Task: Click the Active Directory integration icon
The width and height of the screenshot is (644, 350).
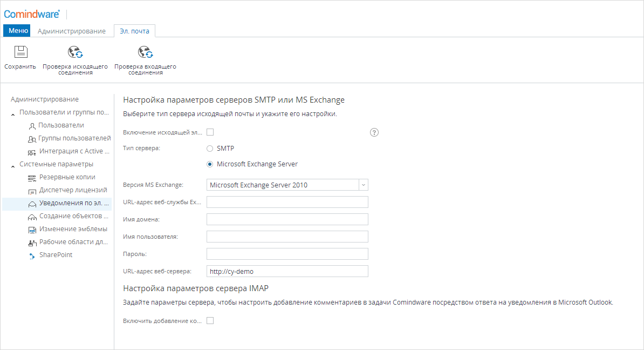Action: pyautogui.click(x=32, y=152)
